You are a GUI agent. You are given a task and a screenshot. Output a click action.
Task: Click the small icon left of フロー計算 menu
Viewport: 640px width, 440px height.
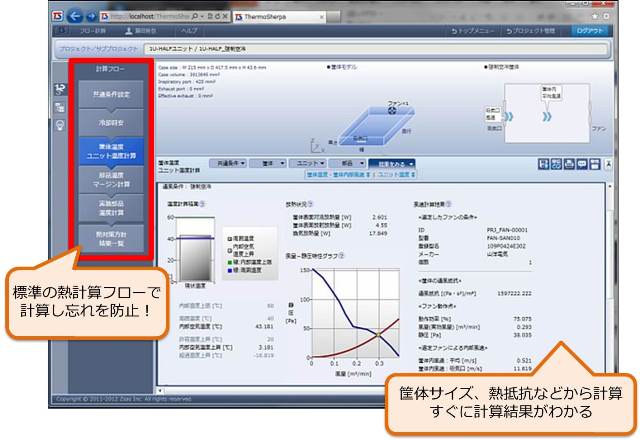(61, 31)
